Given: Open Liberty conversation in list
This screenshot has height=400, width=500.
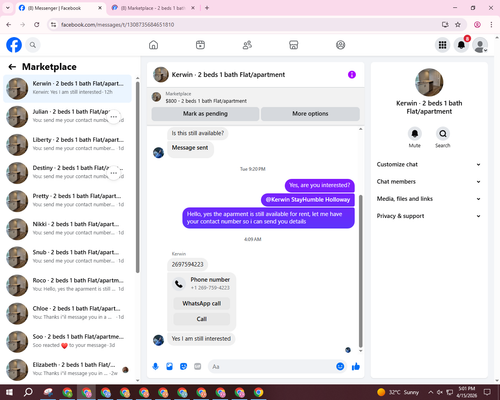Looking at the screenshot, I should point(67,145).
